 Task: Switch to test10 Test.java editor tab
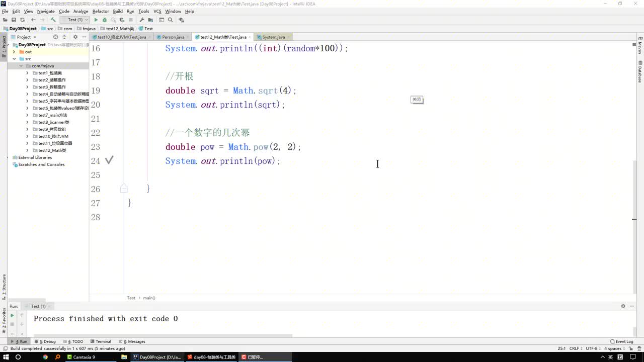point(122,37)
